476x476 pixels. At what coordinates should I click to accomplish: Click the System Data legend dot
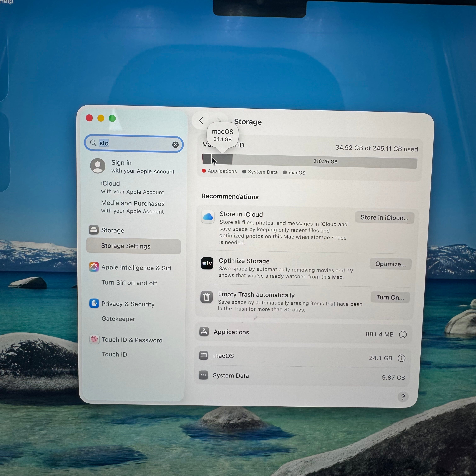coord(244,171)
